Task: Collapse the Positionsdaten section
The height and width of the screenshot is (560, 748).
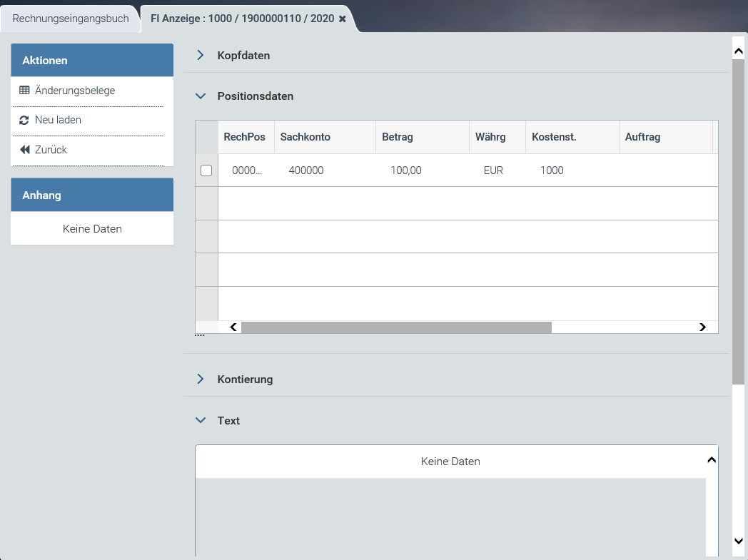Action: (201, 96)
